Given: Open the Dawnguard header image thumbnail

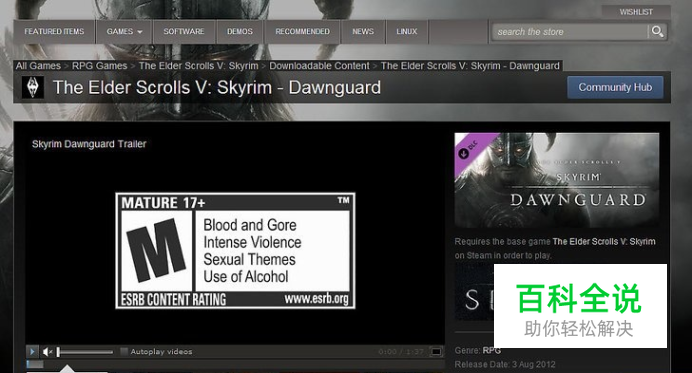Looking at the screenshot, I should point(557,181).
